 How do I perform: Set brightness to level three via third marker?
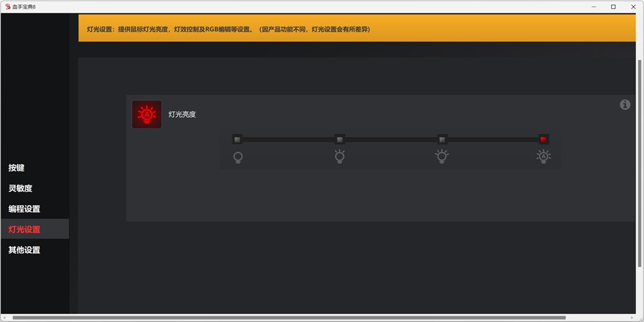point(442,139)
